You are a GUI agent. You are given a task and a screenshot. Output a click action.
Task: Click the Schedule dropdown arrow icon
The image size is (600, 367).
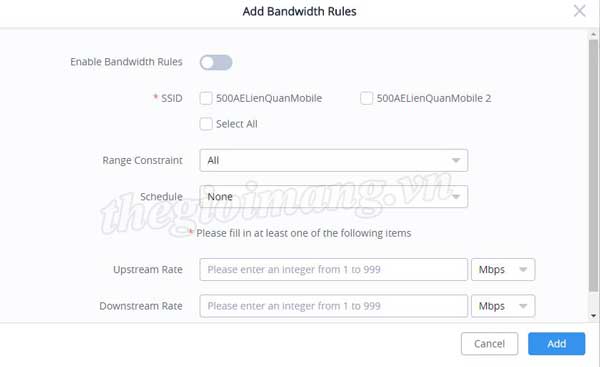click(456, 197)
